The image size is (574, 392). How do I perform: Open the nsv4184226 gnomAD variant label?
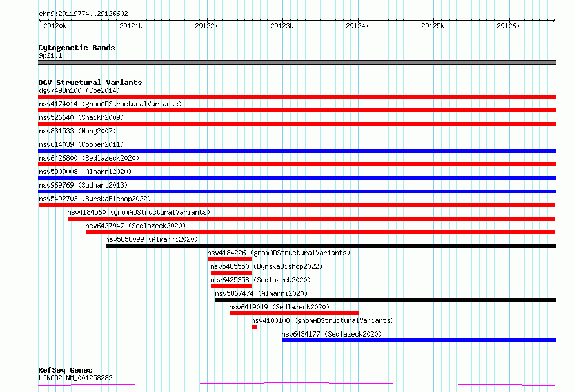coord(279,253)
